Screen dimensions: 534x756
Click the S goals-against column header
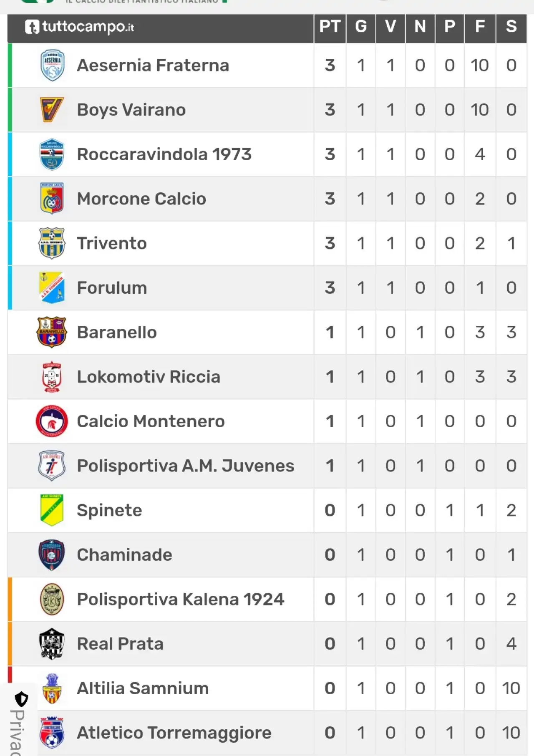point(511,27)
